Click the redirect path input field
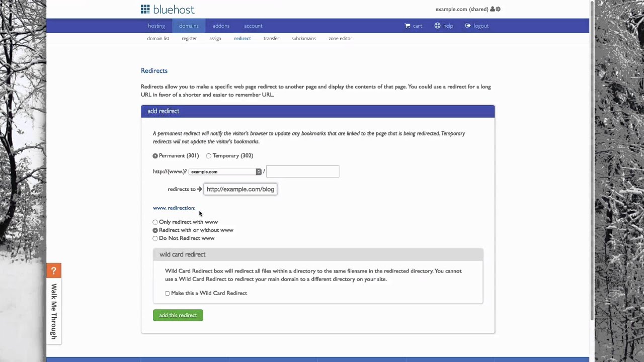The height and width of the screenshot is (362, 644). [302, 171]
